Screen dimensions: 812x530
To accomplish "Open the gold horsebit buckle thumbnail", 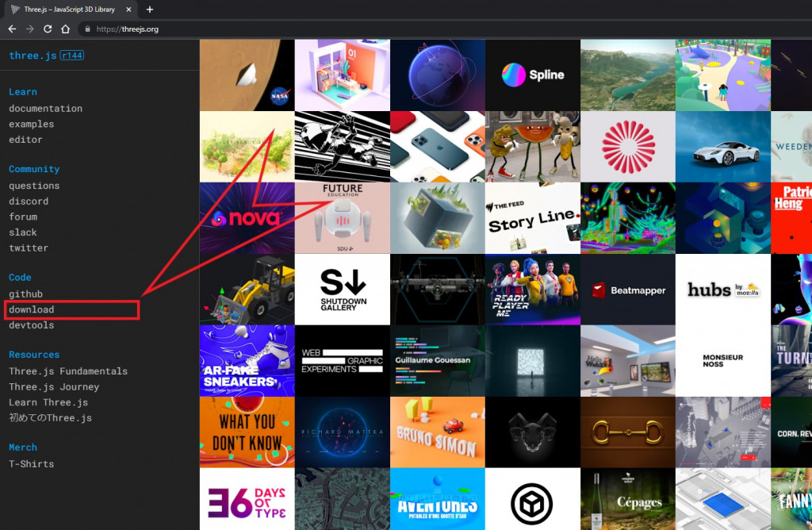I will click(628, 432).
